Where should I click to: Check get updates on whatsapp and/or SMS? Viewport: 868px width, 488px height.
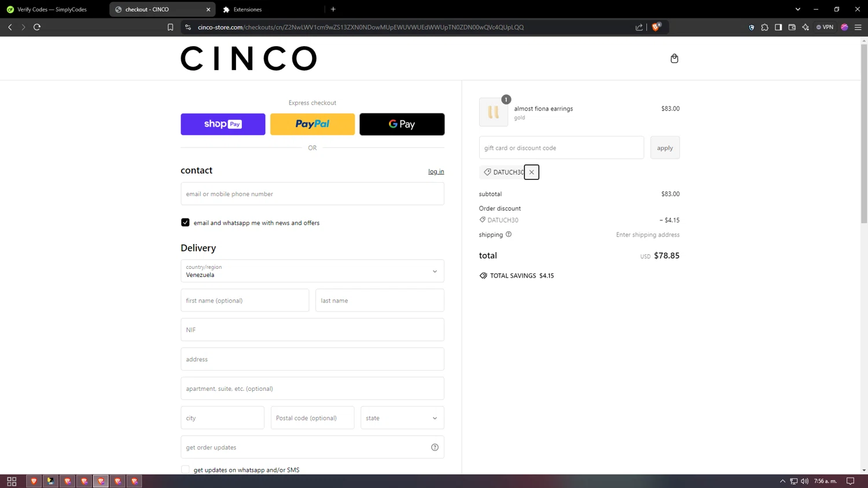coord(185,469)
